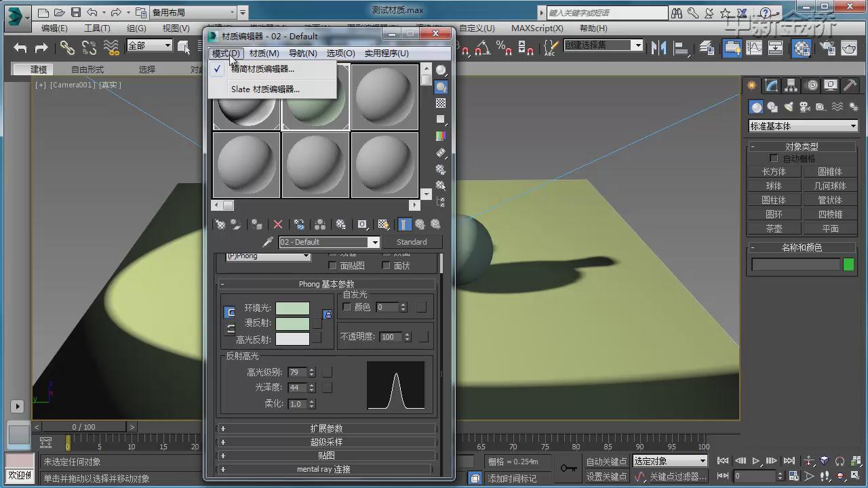Create 长方体 box primitive button
868x488 pixels.
point(774,172)
